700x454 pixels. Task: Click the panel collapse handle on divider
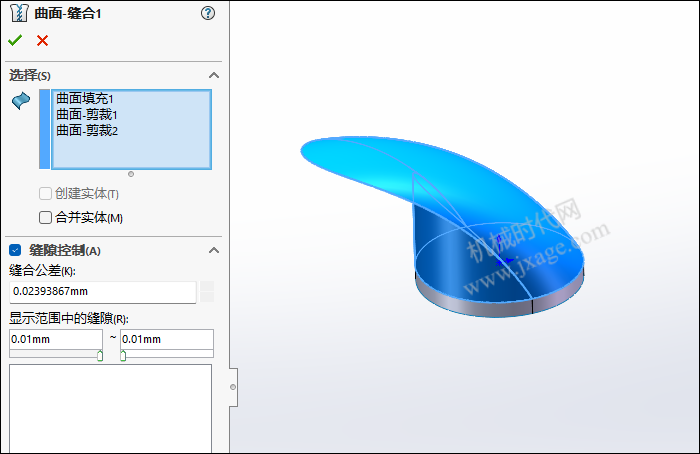[233, 387]
